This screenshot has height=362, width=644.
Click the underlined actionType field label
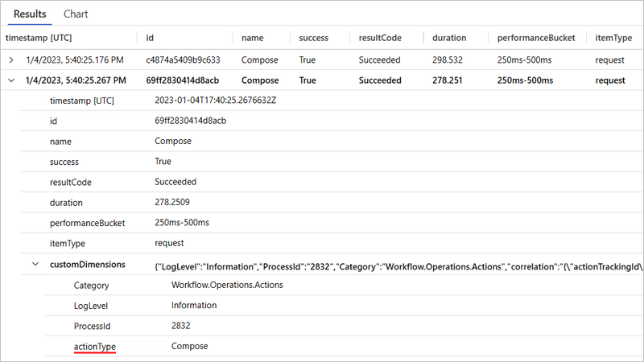[x=94, y=346]
